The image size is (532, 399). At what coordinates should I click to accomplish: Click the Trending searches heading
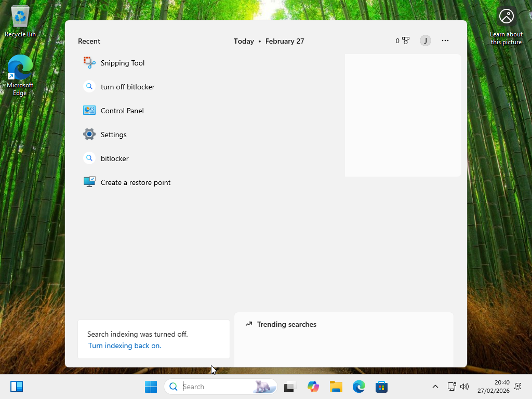(x=286, y=324)
